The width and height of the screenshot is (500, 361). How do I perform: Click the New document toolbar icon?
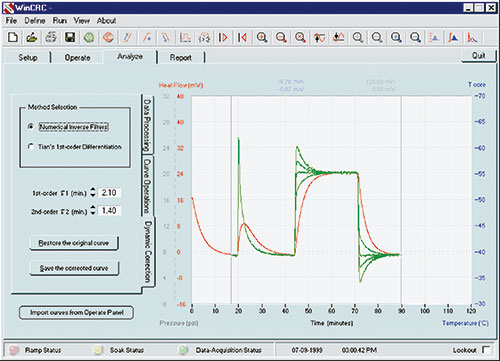[13, 37]
